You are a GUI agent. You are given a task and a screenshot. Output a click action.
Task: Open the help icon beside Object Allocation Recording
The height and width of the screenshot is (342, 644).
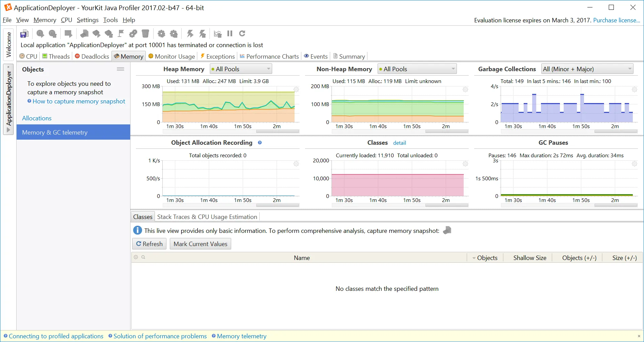[x=260, y=143]
